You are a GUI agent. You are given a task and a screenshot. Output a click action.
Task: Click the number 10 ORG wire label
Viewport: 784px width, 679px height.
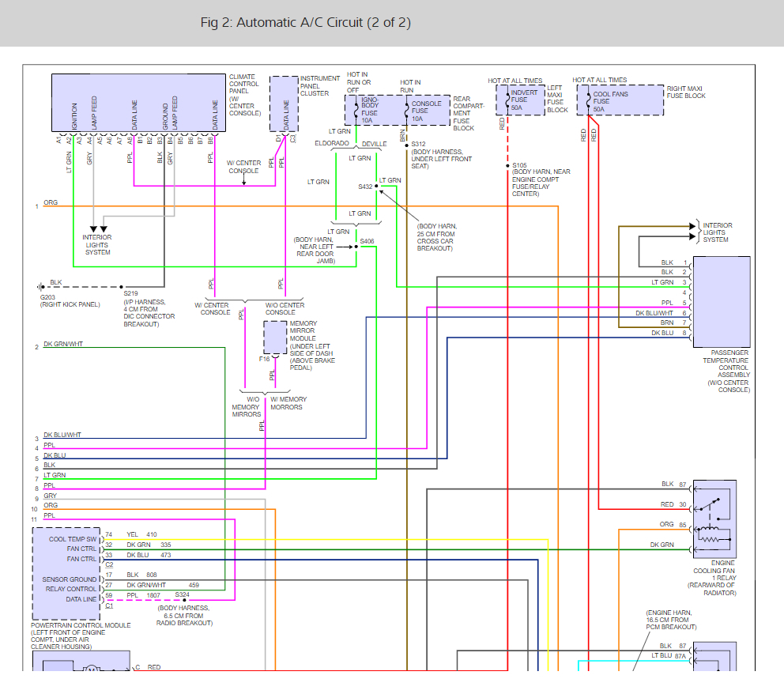coord(44,507)
